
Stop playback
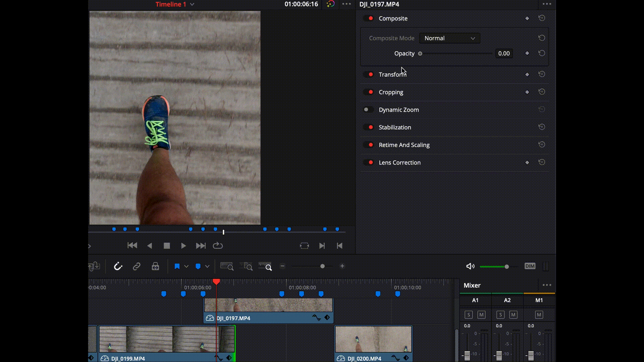(x=167, y=246)
